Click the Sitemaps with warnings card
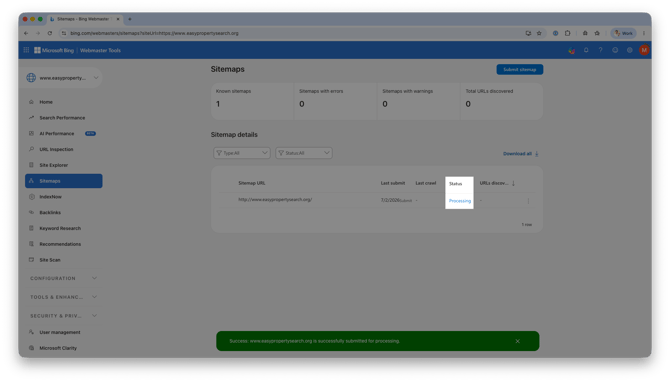Screen dimensions: 670x382 418,101
